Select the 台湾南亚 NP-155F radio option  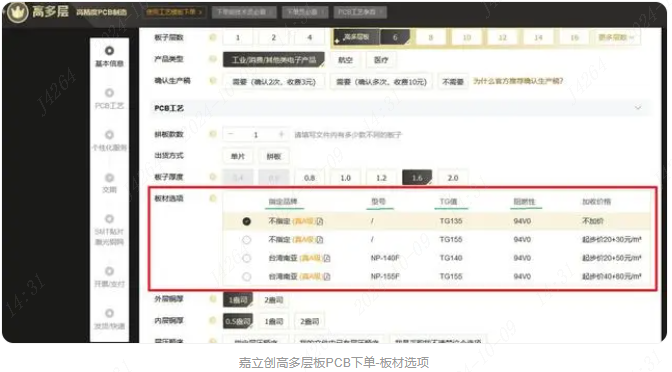pos(246,276)
